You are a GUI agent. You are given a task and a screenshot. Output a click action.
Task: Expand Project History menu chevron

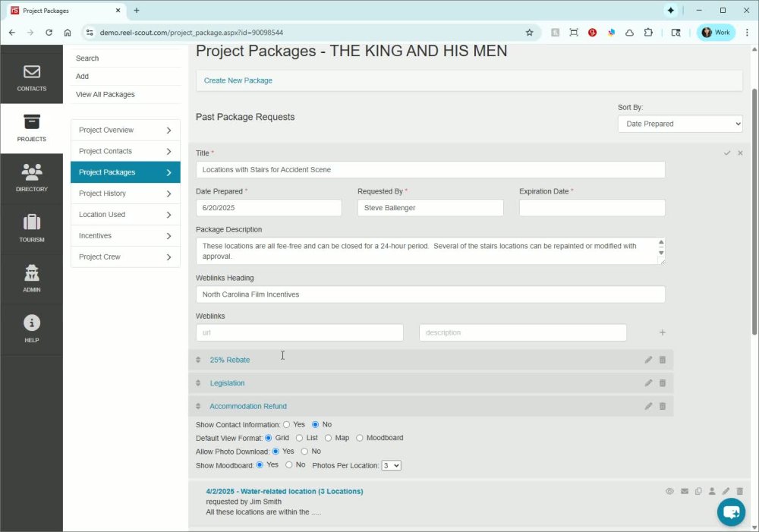click(x=168, y=194)
